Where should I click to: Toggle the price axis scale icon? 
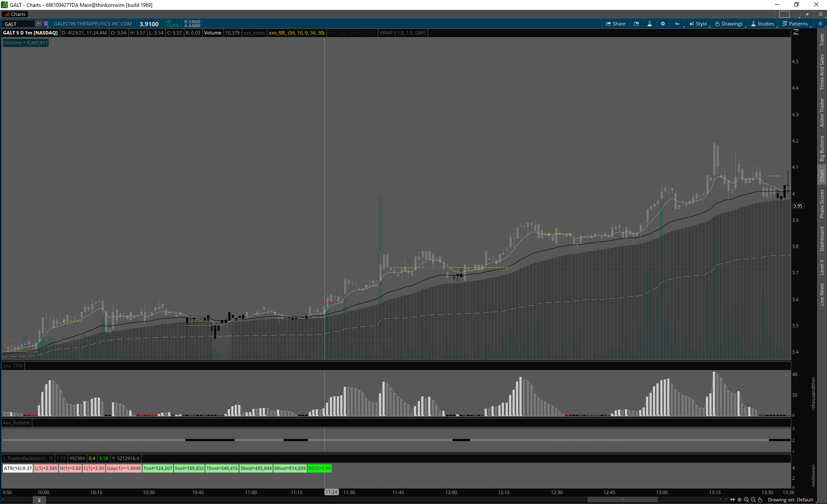point(796,32)
